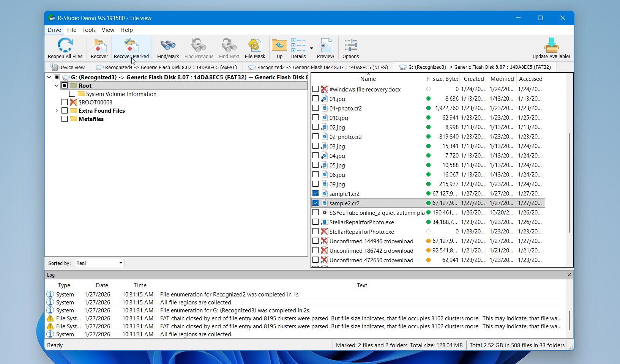Uncheck the sample1.cr2 checkbox
Viewport: 620px width, 364px height.
(316, 194)
